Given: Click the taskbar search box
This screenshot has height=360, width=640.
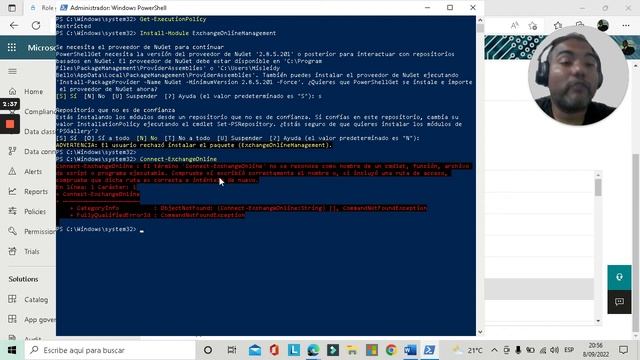Looking at the screenshot, I should pyautogui.click(x=110, y=350).
